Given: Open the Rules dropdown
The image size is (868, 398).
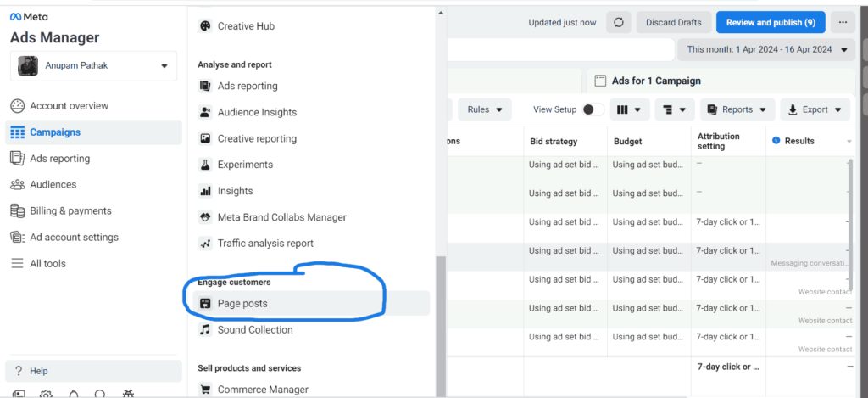Looking at the screenshot, I should pyautogui.click(x=485, y=109).
